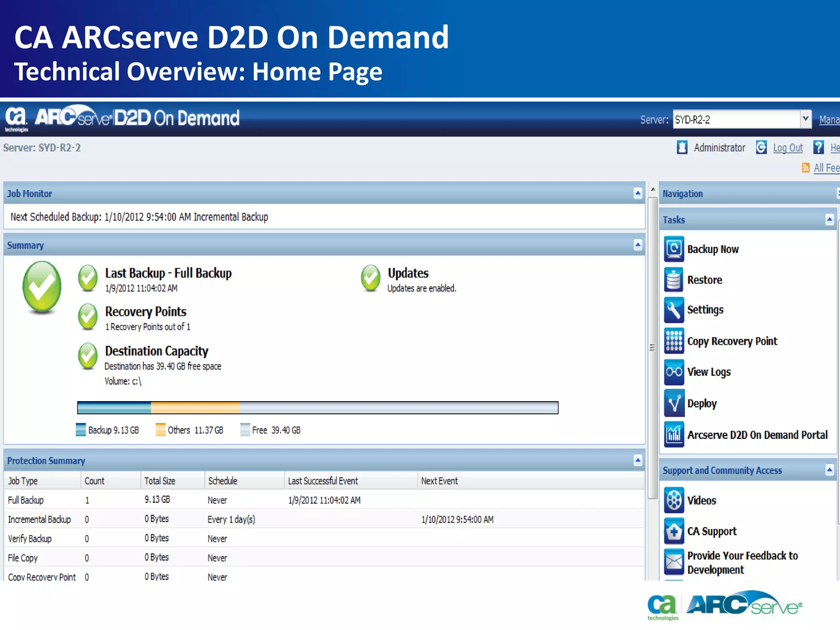Click the Last Successful Event column header
This screenshot has width=840, height=630.
coord(351,481)
